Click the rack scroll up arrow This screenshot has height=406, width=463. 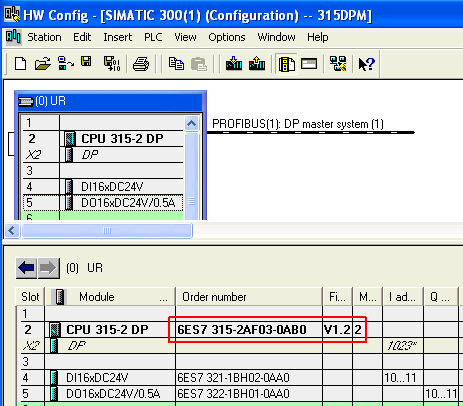(x=191, y=124)
